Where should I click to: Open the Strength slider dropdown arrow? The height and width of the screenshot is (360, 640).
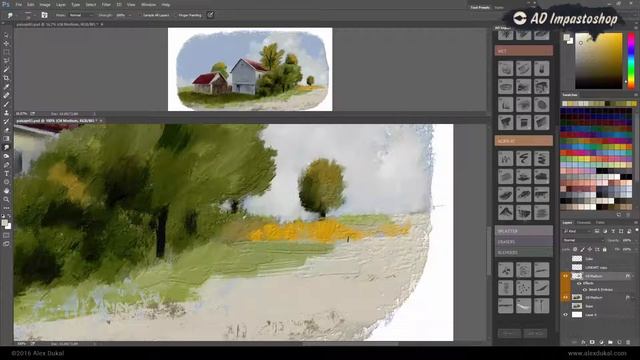coord(130,15)
